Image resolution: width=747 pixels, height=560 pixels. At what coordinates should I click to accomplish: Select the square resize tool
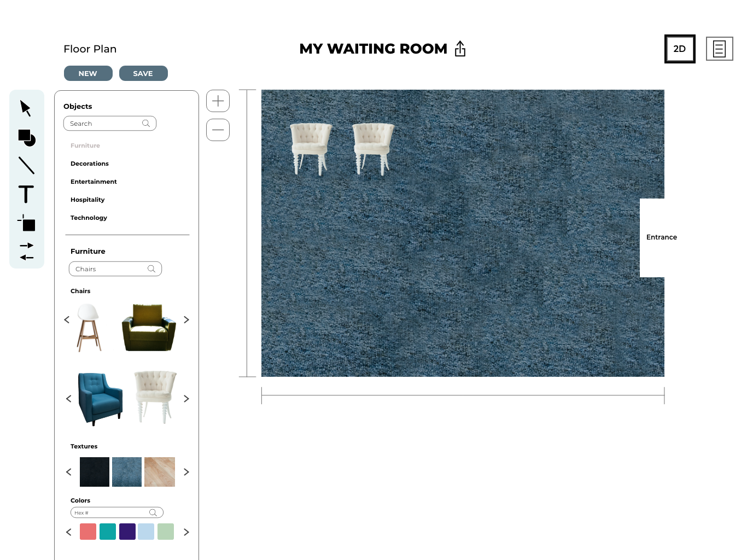click(26, 223)
